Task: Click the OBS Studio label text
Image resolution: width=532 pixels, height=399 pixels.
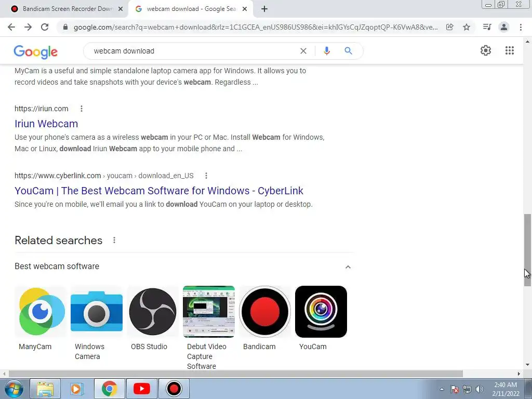Action: [x=149, y=347]
